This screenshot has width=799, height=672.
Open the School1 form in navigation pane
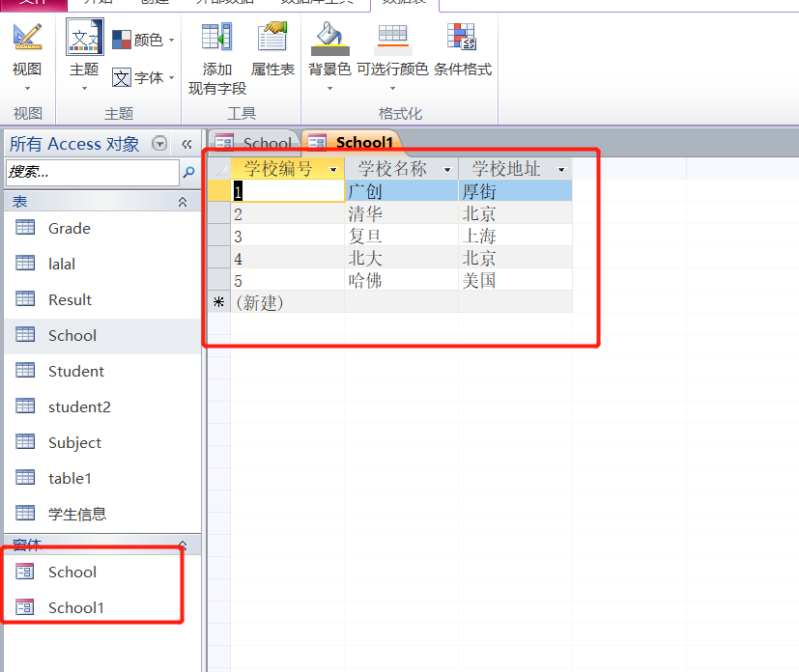pos(75,608)
